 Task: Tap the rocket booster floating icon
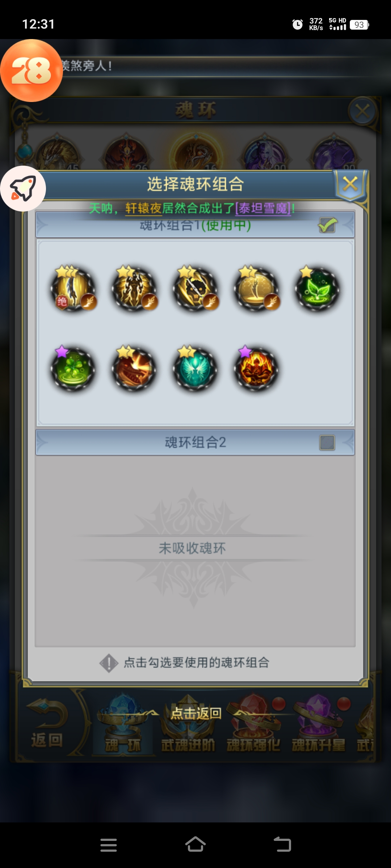pyautogui.click(x=23, y=188)
